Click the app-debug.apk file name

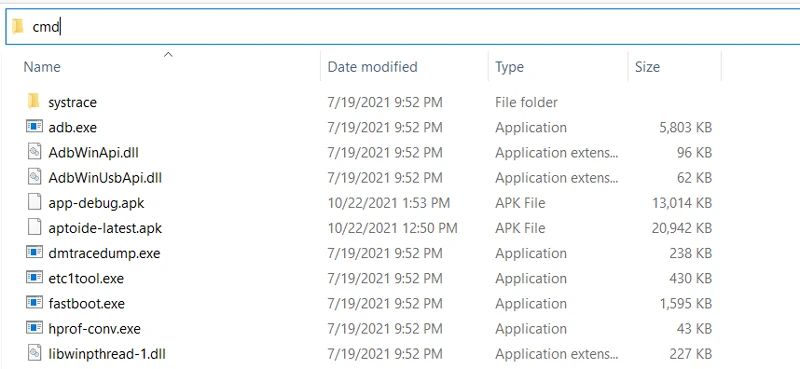click(96, 203)
